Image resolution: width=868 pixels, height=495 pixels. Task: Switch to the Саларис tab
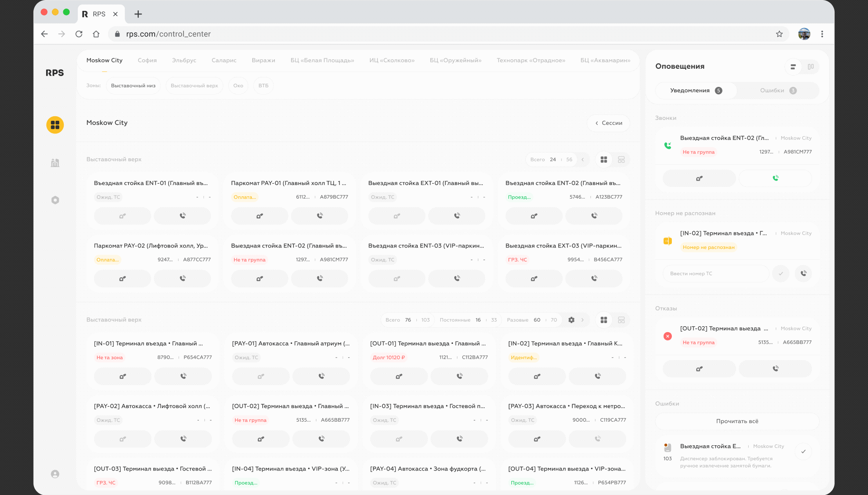pos(224,60)
